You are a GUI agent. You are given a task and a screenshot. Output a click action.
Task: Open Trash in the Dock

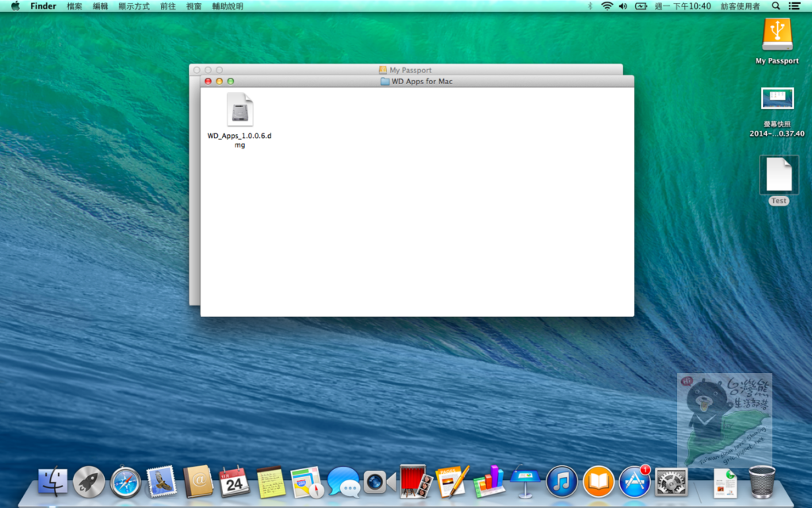tap(762, 482)
